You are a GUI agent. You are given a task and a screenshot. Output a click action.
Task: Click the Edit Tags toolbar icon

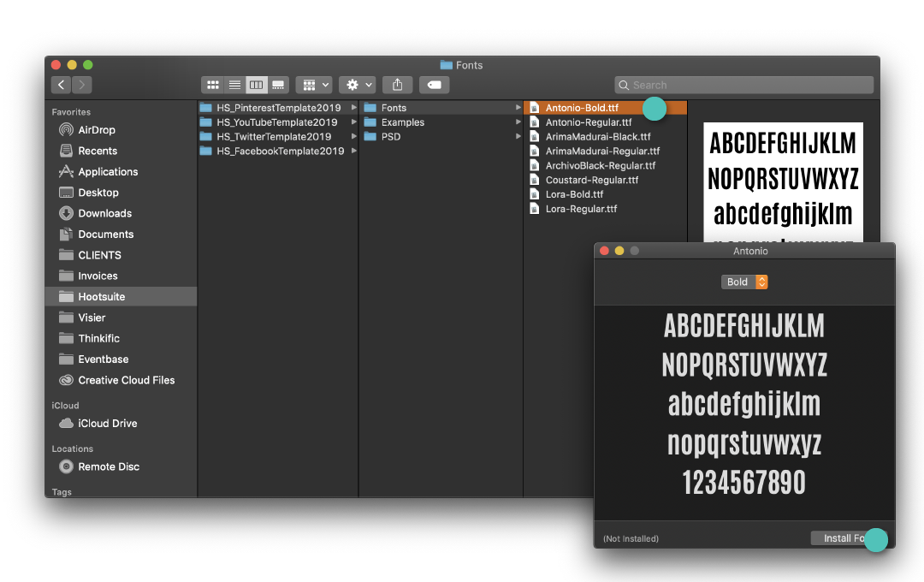coord(435,85)
